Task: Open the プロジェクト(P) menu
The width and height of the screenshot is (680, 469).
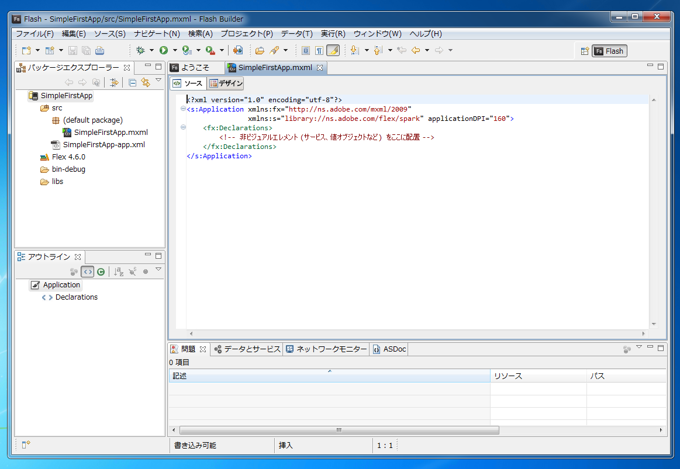Action: pyautogui.click(x=247, y=33)
